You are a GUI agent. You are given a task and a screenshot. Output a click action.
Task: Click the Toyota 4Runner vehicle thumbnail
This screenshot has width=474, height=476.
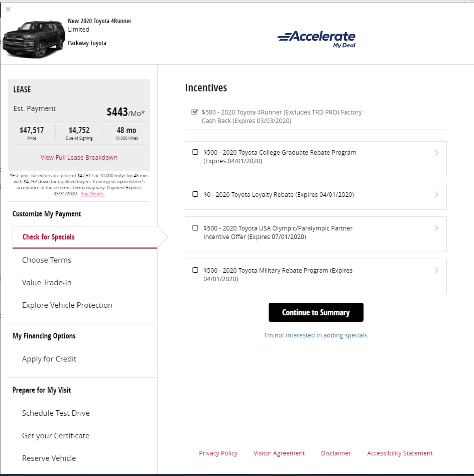click(34, 39)
